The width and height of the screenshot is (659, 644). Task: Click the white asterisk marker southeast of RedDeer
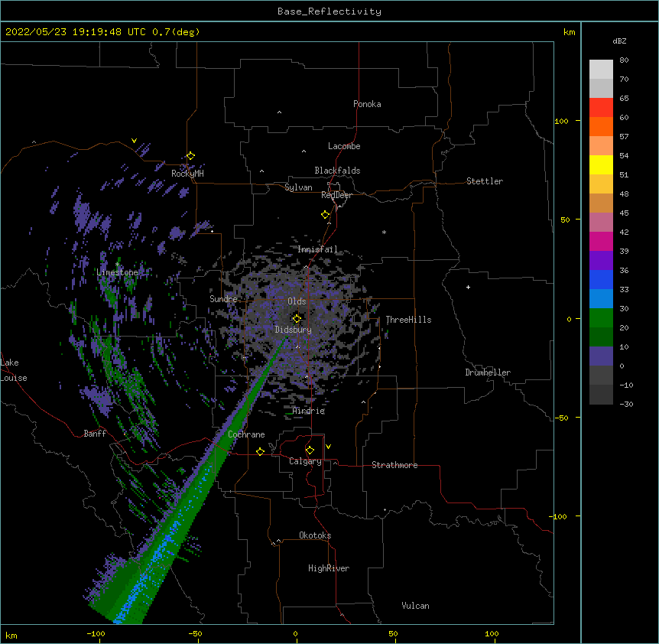[384, 232]
